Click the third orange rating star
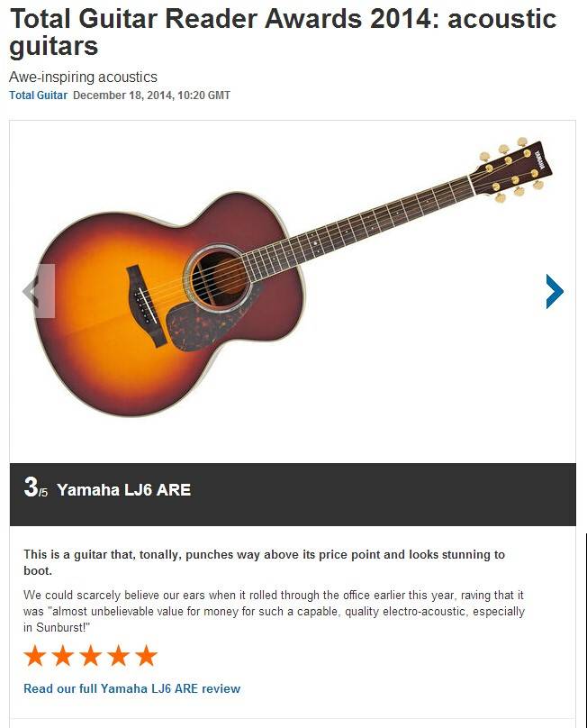587x728 pixels. [90, 655]
